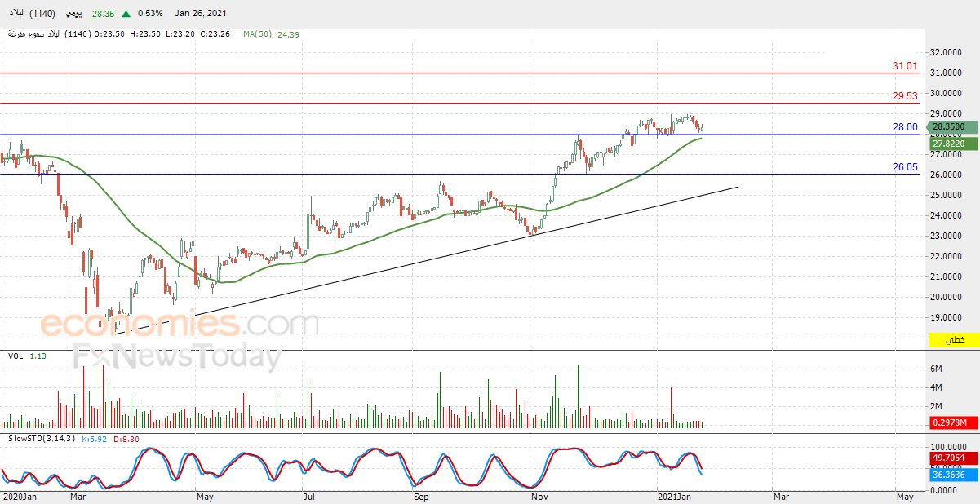
Task: Click the VOL indicator label
Action: point(16,356)
